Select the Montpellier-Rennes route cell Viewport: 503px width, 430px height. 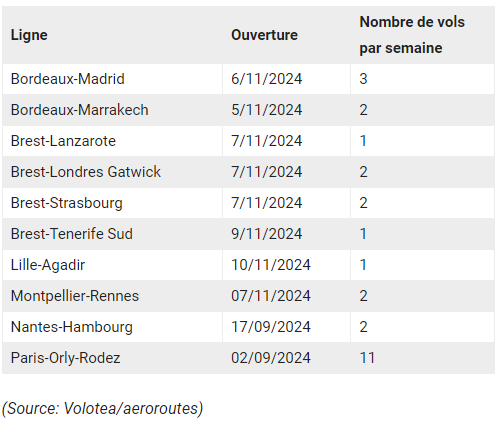click(x=112, y=296)
